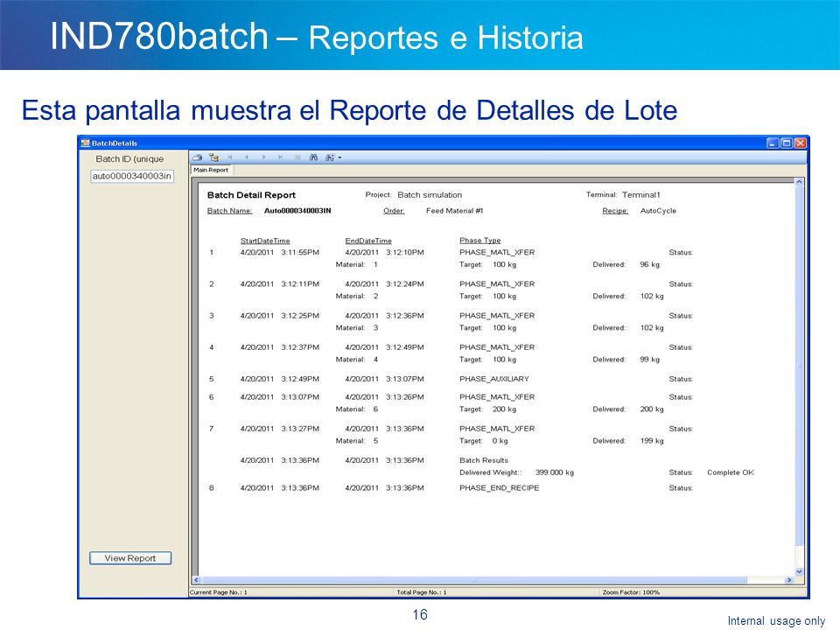Click the "EndDateTime" column header
The width and height of the screenshot is (840, 630).
click(368, 241)
